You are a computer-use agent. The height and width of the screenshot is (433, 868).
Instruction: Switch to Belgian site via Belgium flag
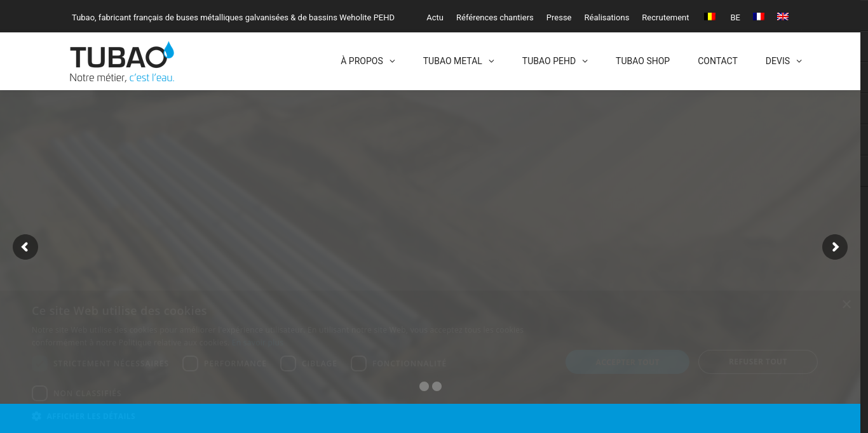click(710, 17)
